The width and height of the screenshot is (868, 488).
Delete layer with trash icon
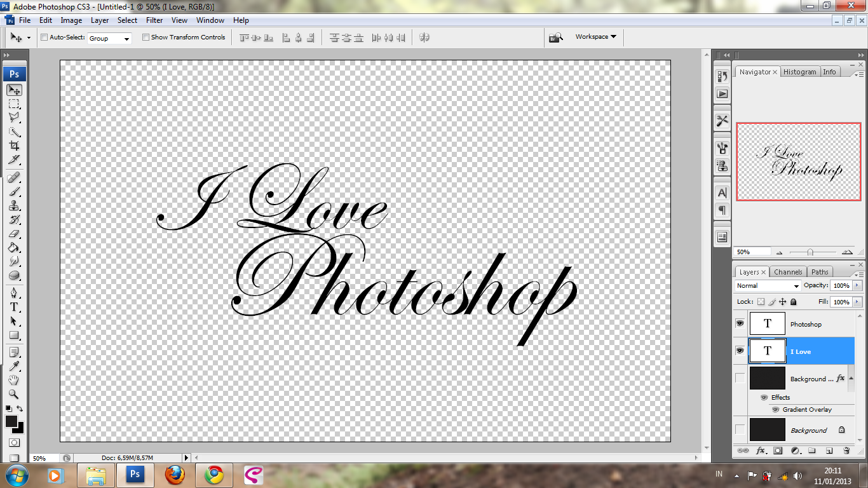tap(846, 451)
